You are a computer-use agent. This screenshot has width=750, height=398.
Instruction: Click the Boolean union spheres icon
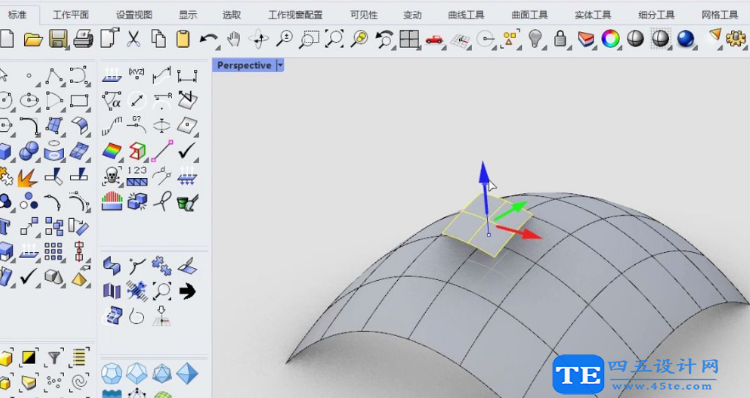[x=29, y=151]
